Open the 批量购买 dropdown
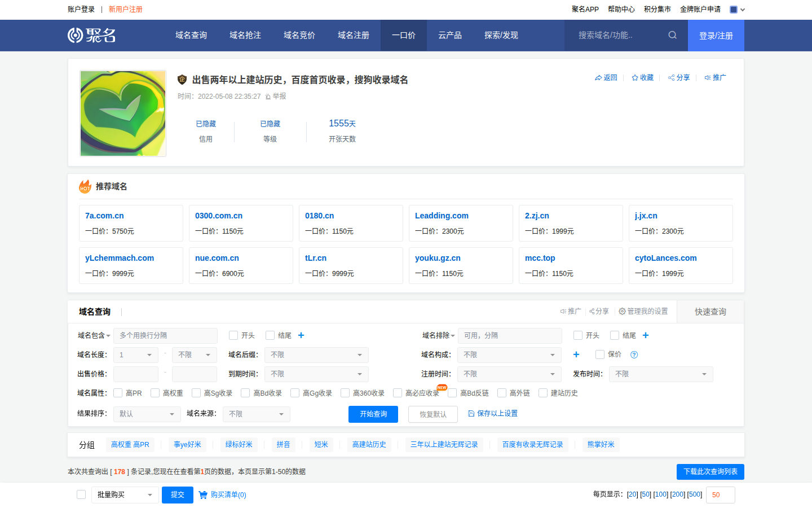812x508 pixels. (x=125, y=495)
